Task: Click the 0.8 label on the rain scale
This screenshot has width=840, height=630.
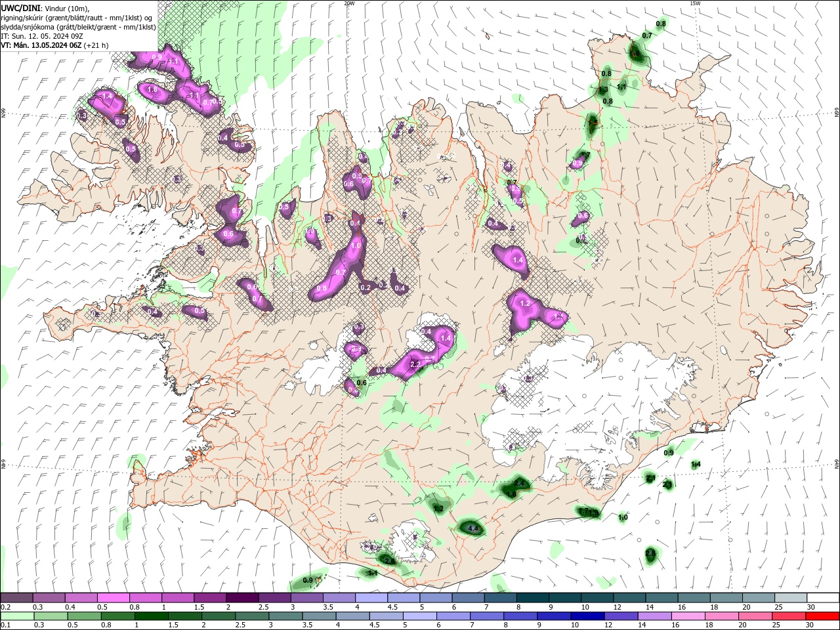Action: coord(106,625)
